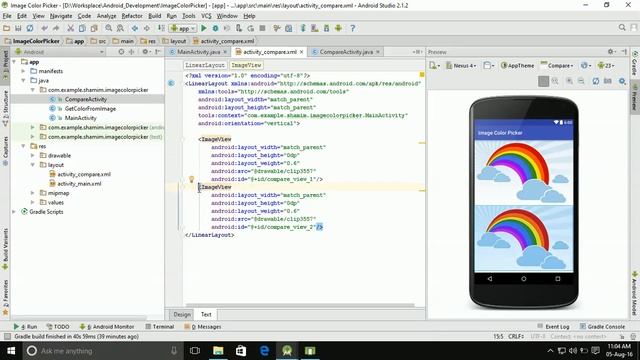Viewport: 640px width, 360px height.
Task: Open File Explorer from the taskbar
Action: [x=218, y=351]
